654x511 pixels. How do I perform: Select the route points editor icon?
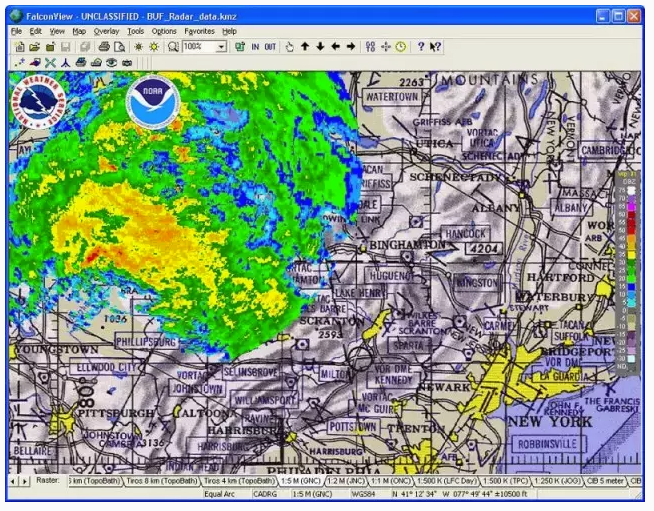coord(20,63)
